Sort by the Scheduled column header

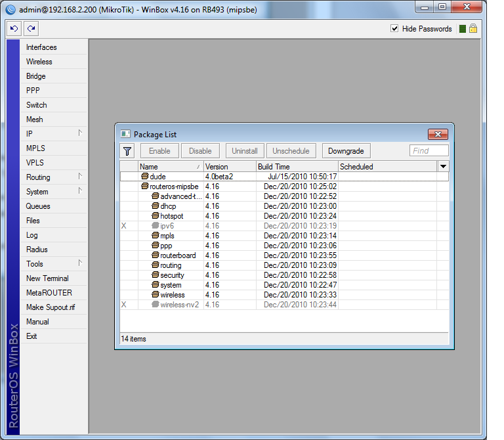click(388, 167)
